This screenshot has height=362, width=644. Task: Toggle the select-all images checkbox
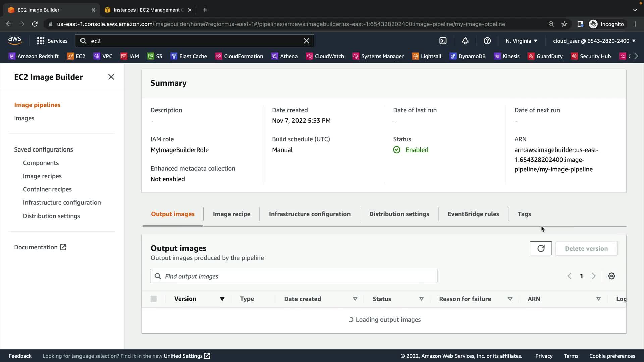[x=154, y=299]
